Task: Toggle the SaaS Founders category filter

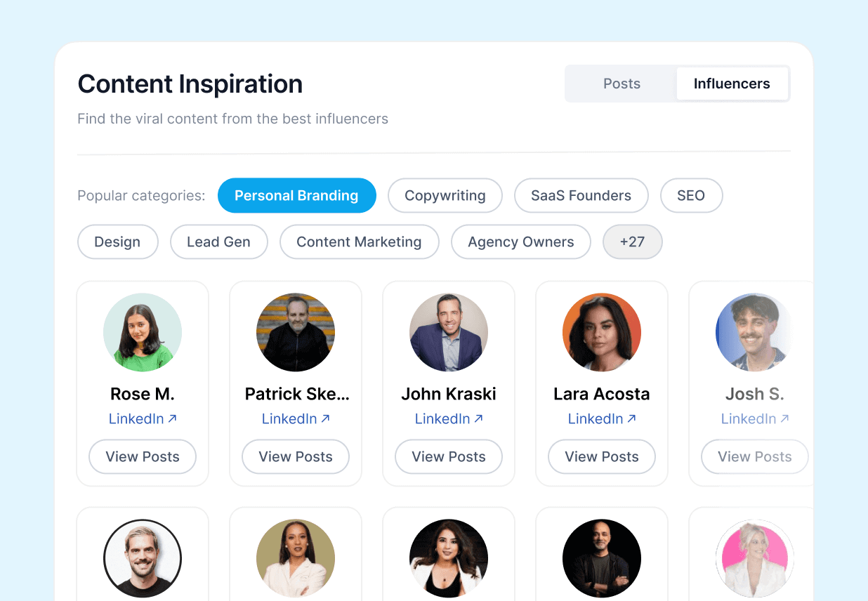Action: tap(581, 196)
